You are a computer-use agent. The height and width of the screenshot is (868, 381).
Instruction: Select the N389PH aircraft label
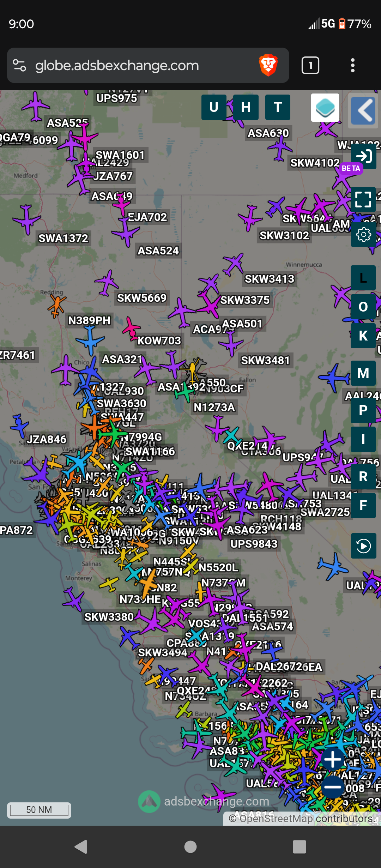click(x=89, y=320)
